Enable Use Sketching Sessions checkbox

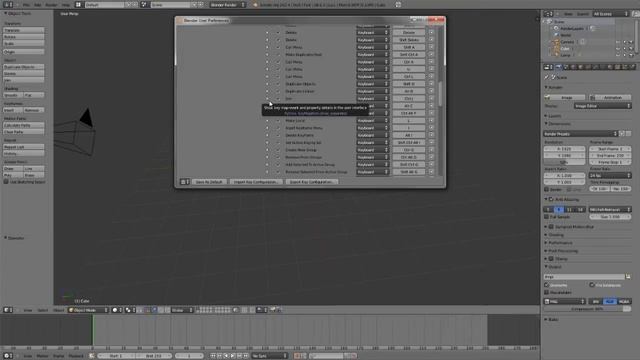pos(6,182)
